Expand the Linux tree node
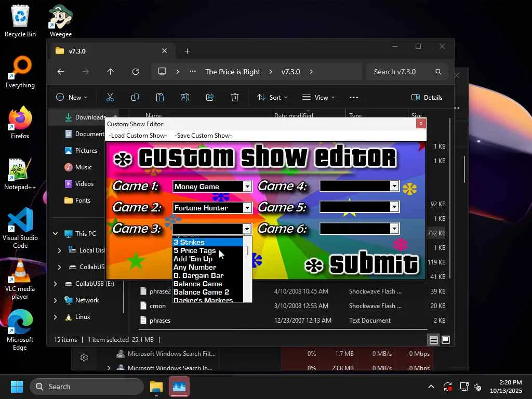This screenshot has width=532, height=399. coord(55,317)
